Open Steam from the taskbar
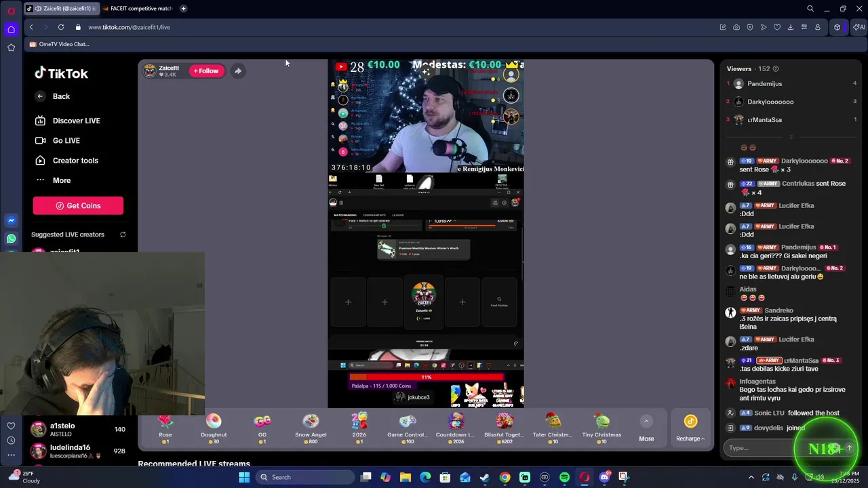868x488 pixels. 485,477
